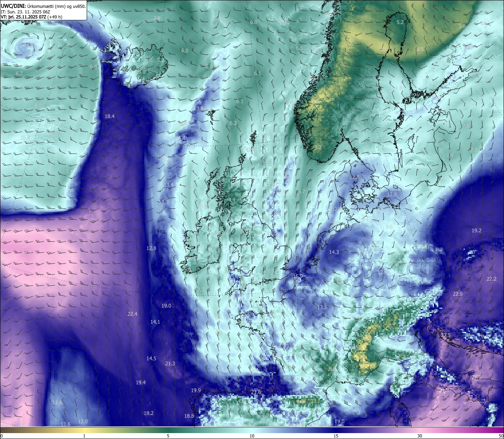Select the 13.8 value near the Faroes
The height and width of the screenshot is (439, 504).
[x=199, y=108]
